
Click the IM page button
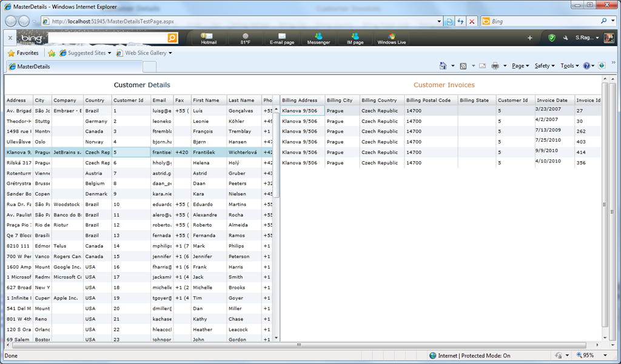click(x=355, y=38)
